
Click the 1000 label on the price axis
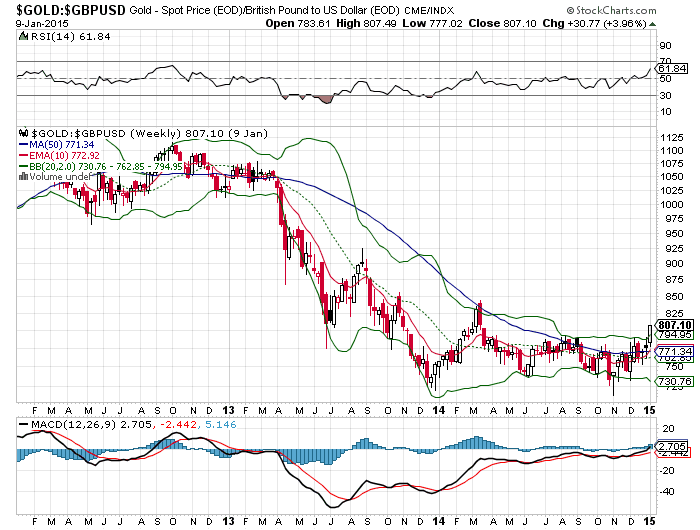tap(671, 204)
